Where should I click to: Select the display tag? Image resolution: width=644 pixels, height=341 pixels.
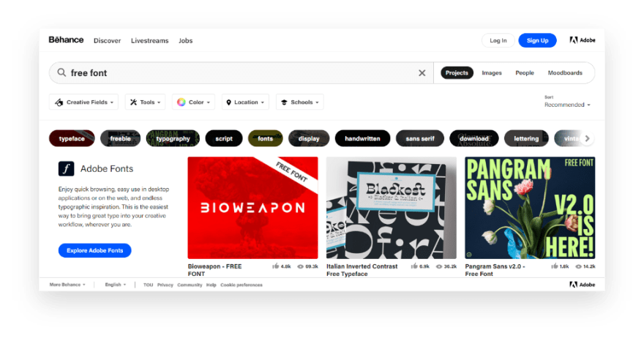pos(309,138)
